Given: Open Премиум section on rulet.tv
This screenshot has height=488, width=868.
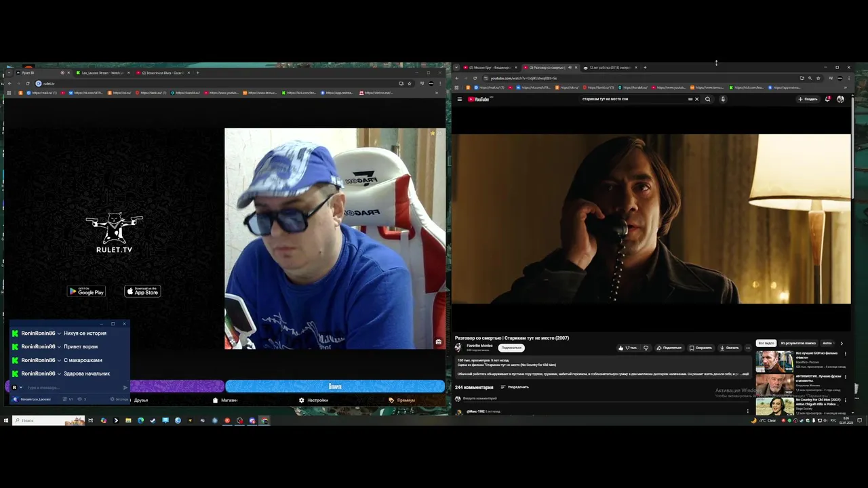Looking at the screenshot, I should click(402, 400).
